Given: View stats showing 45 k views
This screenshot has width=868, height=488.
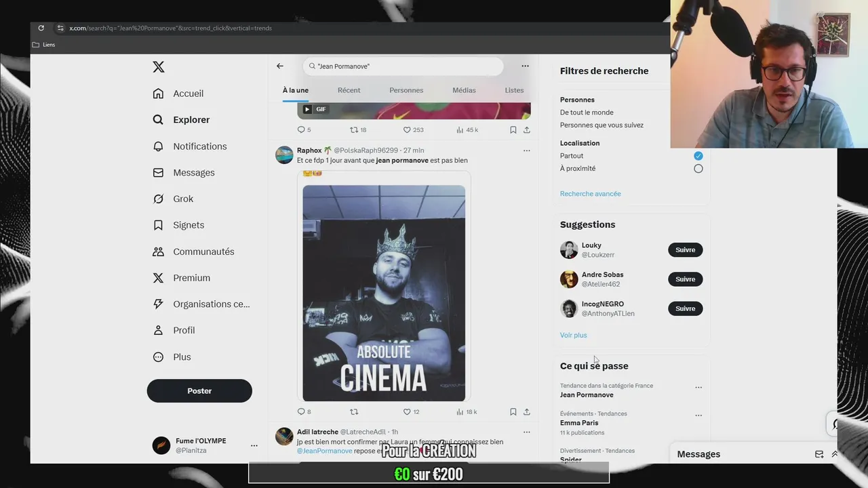Looking at the screenshot, I should (467, 129).
